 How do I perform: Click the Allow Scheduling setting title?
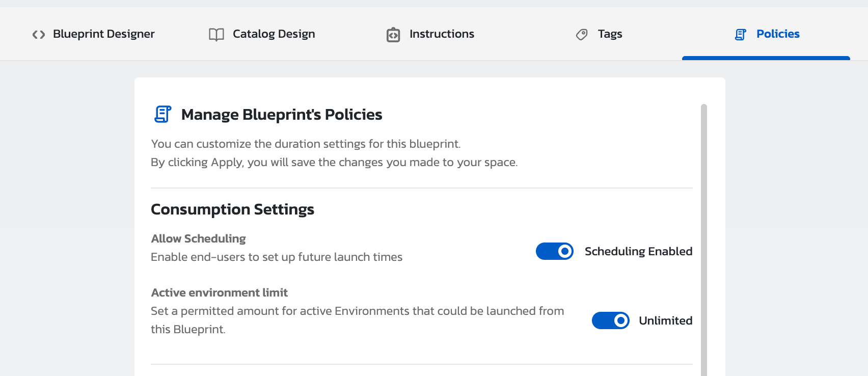pos(198,238)
